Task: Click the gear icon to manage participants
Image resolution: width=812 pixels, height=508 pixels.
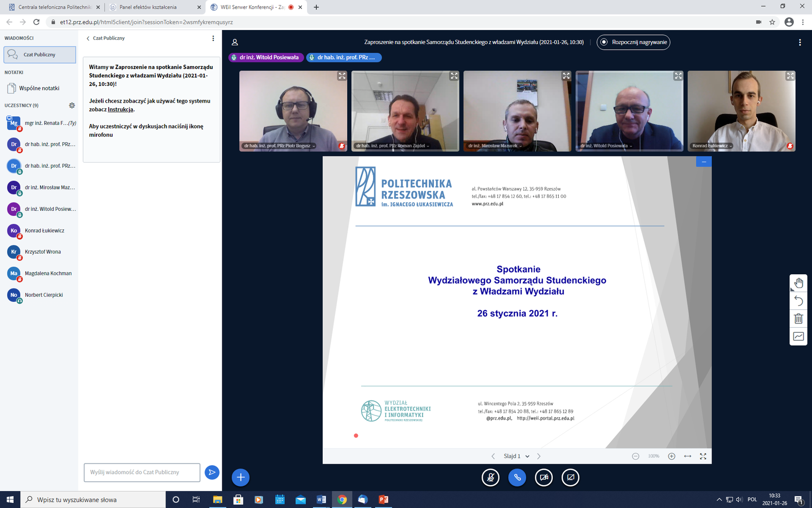Action: [72, 106]
